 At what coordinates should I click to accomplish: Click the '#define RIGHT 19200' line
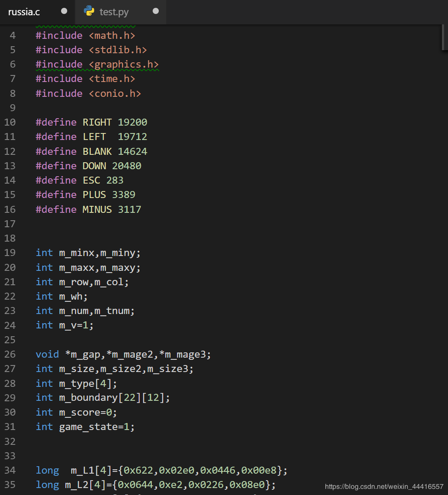[x=91, y=122]
